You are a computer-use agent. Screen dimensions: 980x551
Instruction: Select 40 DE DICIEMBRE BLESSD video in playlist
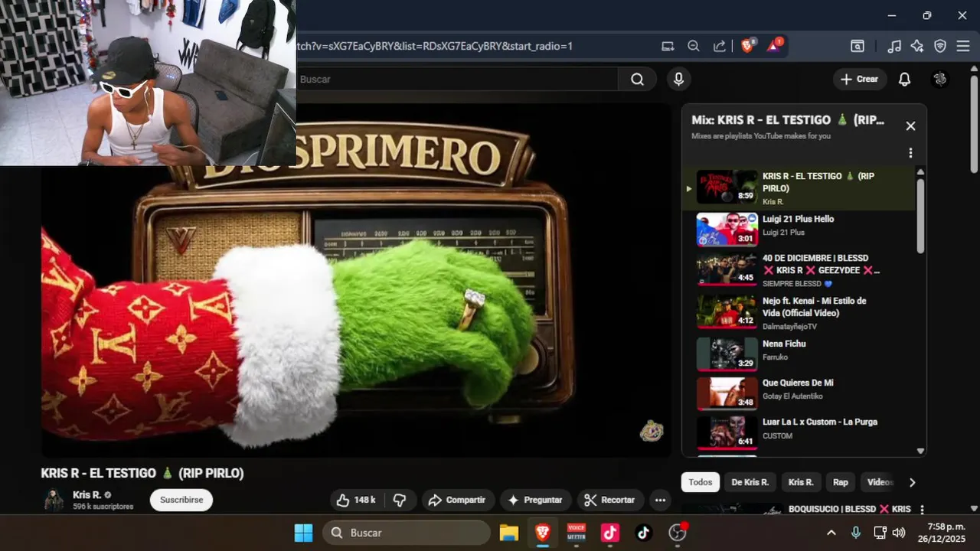point(800,269)
